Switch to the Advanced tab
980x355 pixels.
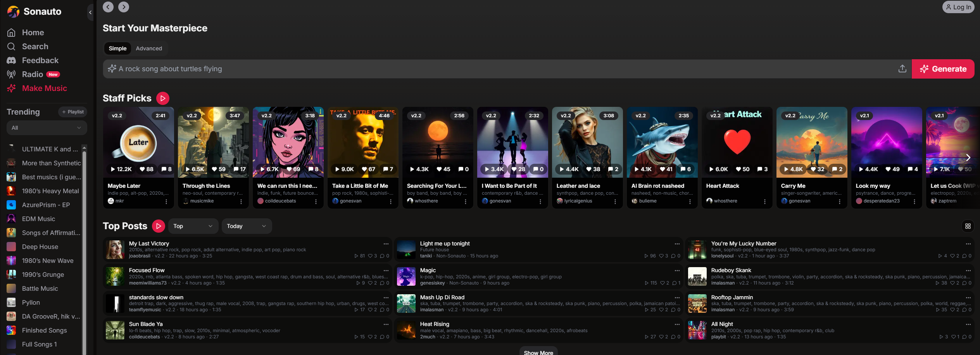(149, 48)
